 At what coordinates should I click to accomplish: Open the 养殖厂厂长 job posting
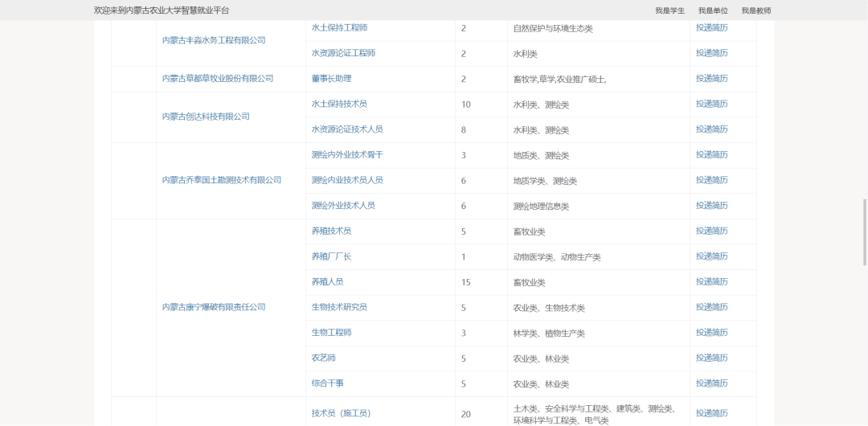pyautogui.click(x=331, y=256)
